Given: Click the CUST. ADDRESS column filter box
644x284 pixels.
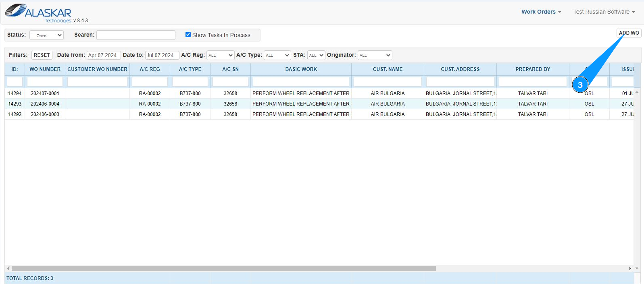Looking at the screenshot, I should coord(461,82).
